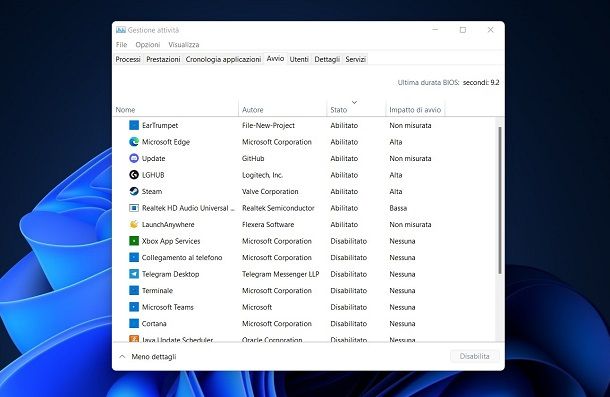Select the EarTrumpet row name
The image size is (610, 397).
pyautogui.click(x=160, y=125)
